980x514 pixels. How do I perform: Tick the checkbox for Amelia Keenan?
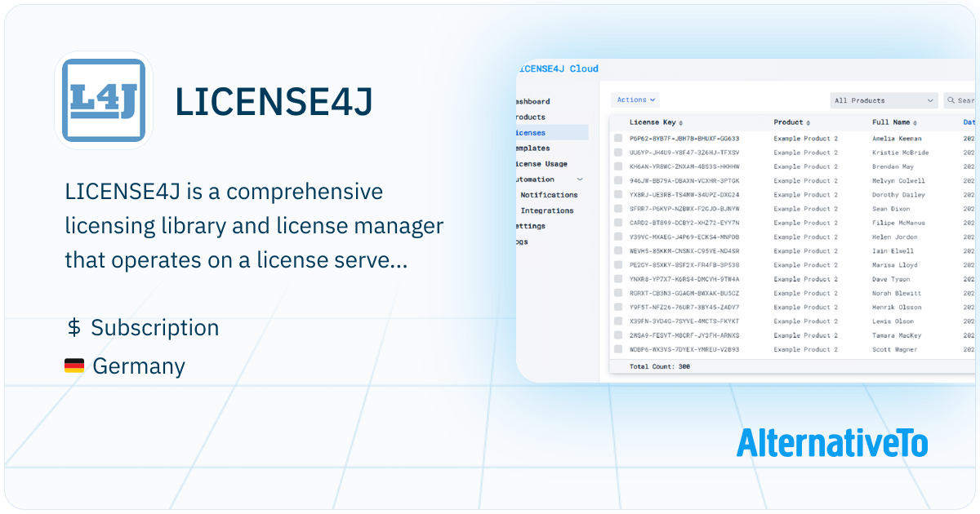click(618, 139)
